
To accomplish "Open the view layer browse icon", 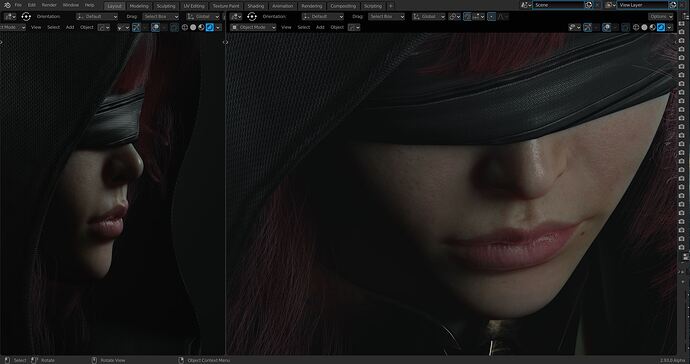I will coord(610,5).
